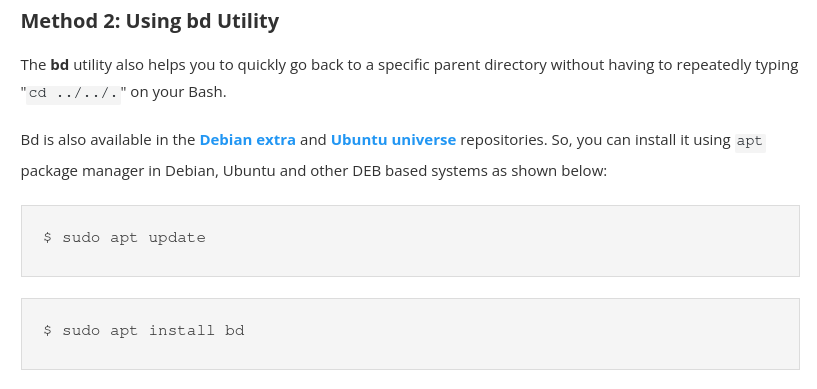Viewport: 817px width, 389px height.
Task: Click 'sudo' in the update command
Action: [x=81, y=238]
